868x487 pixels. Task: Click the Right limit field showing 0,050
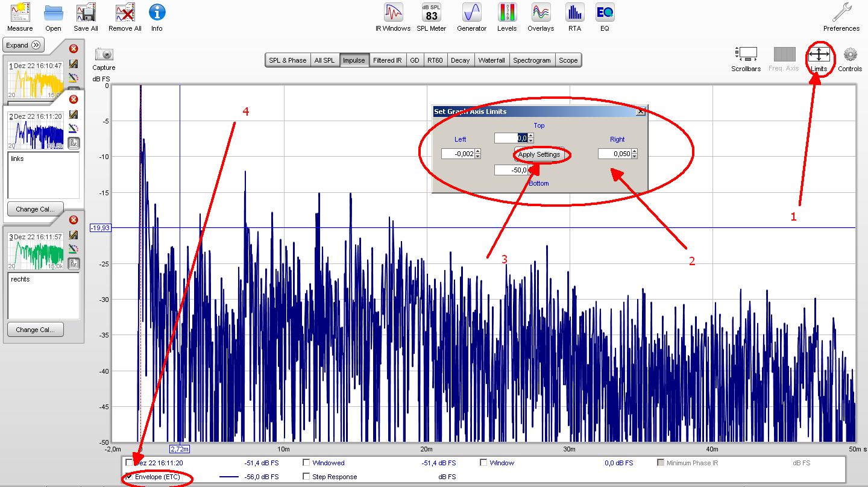pos(615,154)
